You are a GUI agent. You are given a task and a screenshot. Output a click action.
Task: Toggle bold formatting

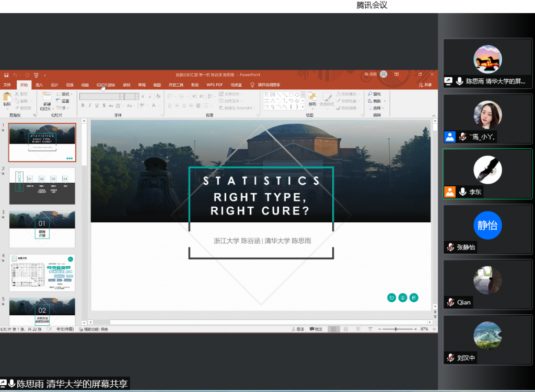coord(83,105)
